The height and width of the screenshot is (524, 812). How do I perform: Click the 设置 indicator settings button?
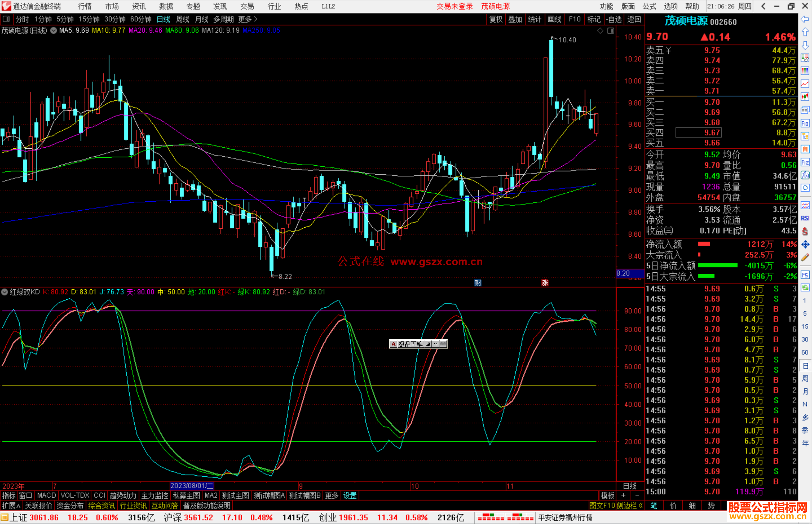click(x=350, y=495)
